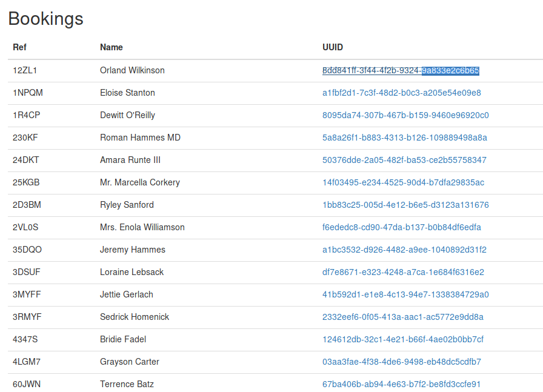The height and width of the screenshot is (392, 543).
Task: Open Grayson Carter's UUID link
Action: (x=402, y=362)
